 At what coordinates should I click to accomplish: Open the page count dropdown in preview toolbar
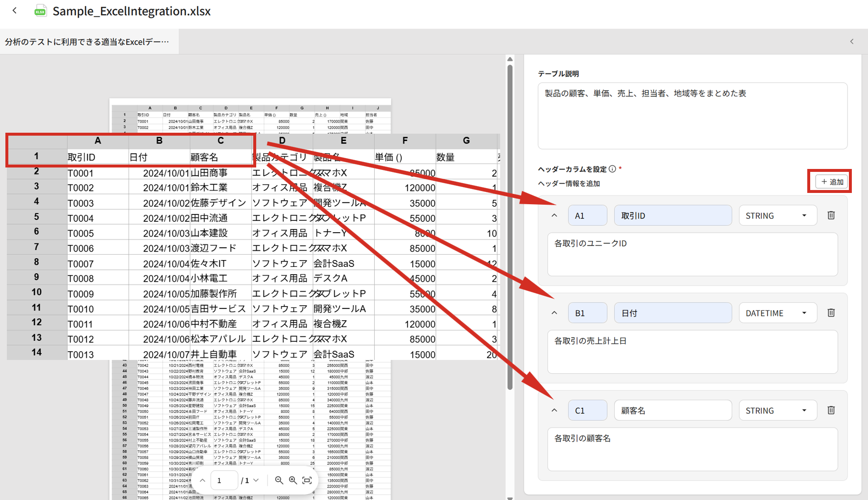pos(256,480)
